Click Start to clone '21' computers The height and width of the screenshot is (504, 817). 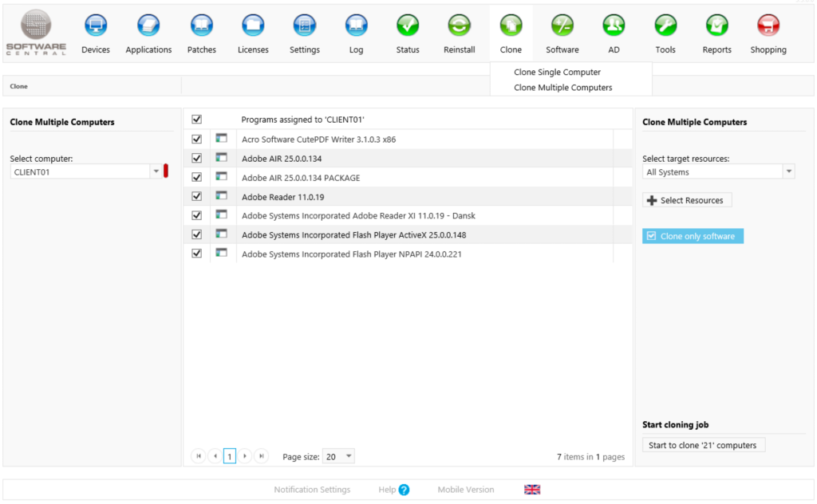[704, 445]
